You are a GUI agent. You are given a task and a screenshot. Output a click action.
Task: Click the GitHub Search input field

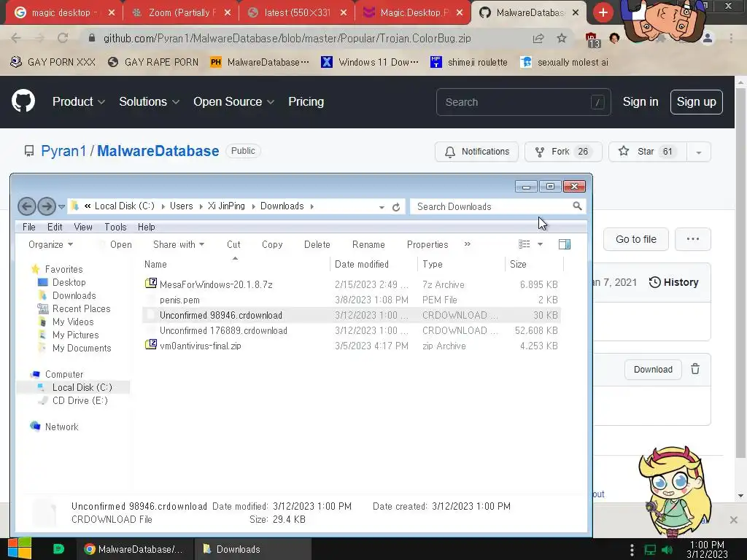point(523,102)
